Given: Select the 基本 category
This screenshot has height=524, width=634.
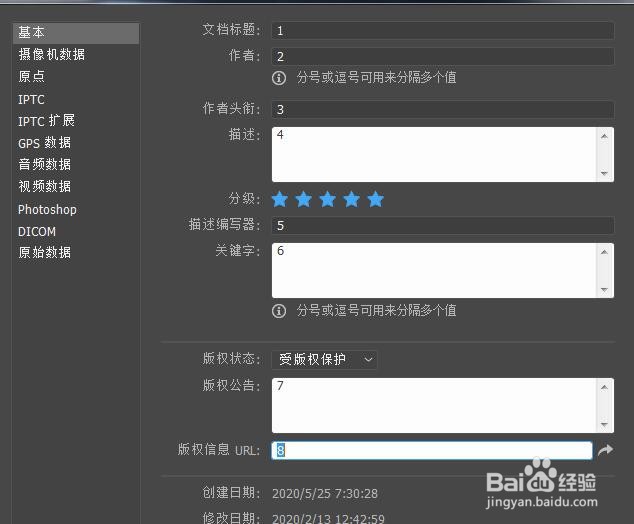Looking at the screenshot, I should click(76, 33).
